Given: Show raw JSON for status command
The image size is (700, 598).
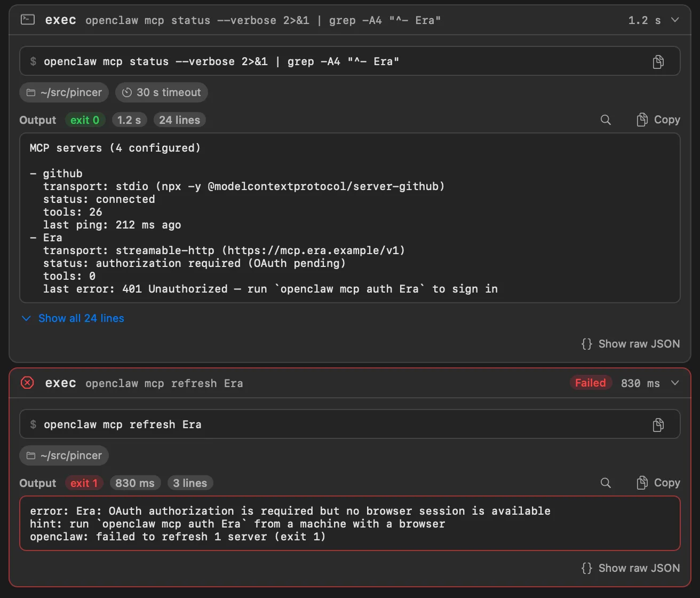Looking at the screenshot, I should click(x=631, y=344).
